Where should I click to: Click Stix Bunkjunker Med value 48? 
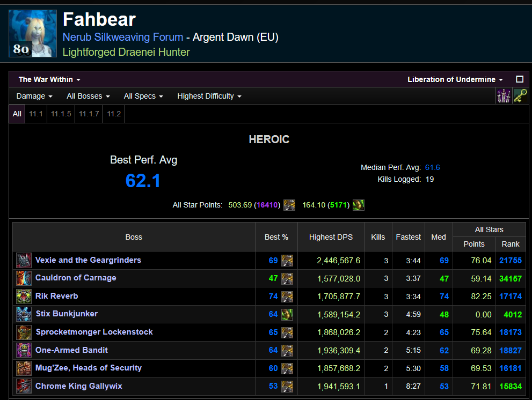444,315
